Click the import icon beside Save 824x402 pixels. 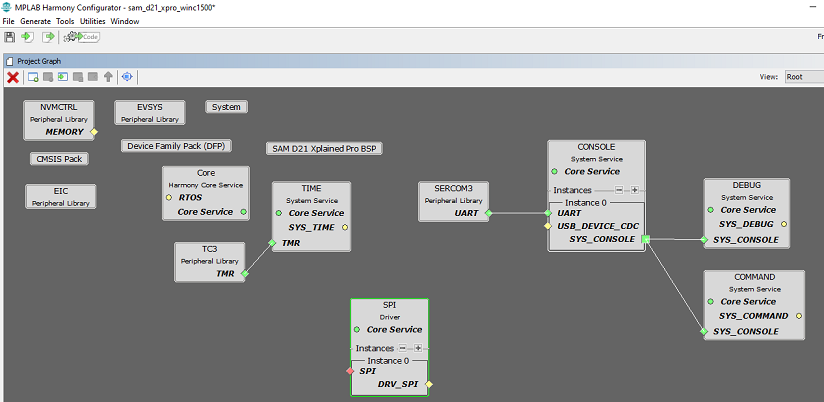pos(28,37)
